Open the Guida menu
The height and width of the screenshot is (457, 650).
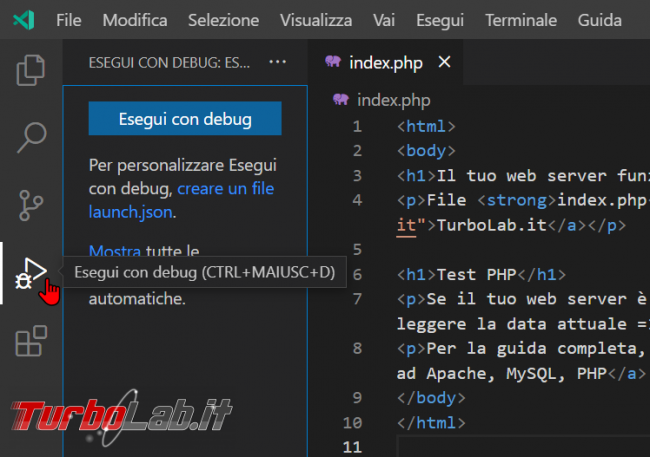[x=600, y=20]
